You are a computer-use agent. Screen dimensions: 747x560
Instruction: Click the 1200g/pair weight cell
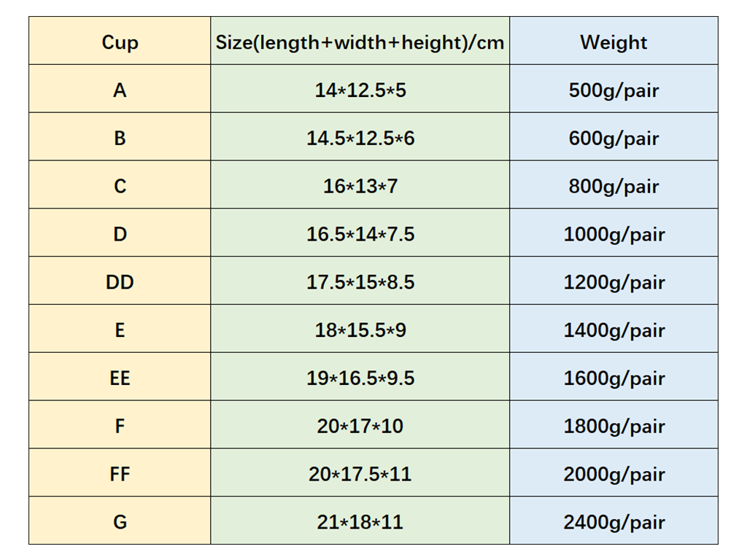614,282
